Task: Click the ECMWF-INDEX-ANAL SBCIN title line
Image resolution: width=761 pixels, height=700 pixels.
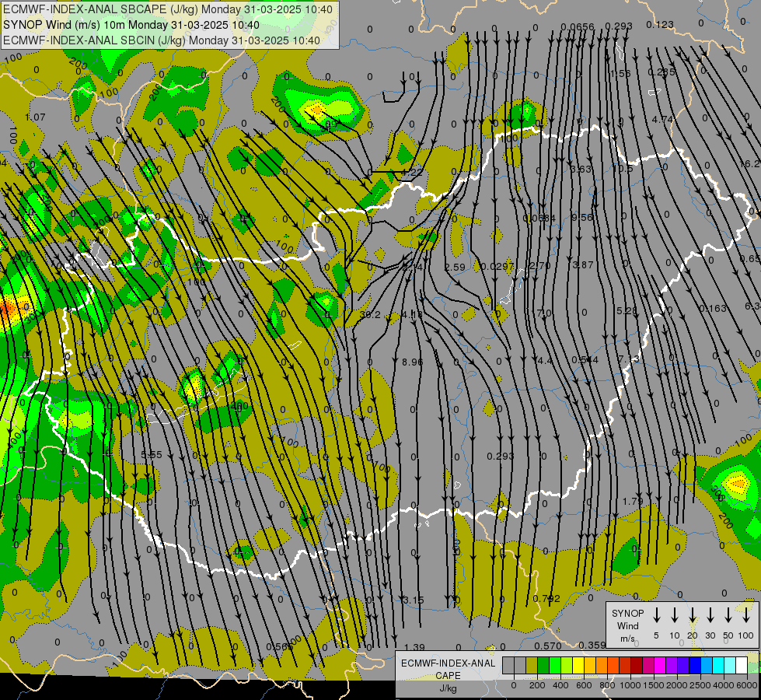Action: [162, 40]
